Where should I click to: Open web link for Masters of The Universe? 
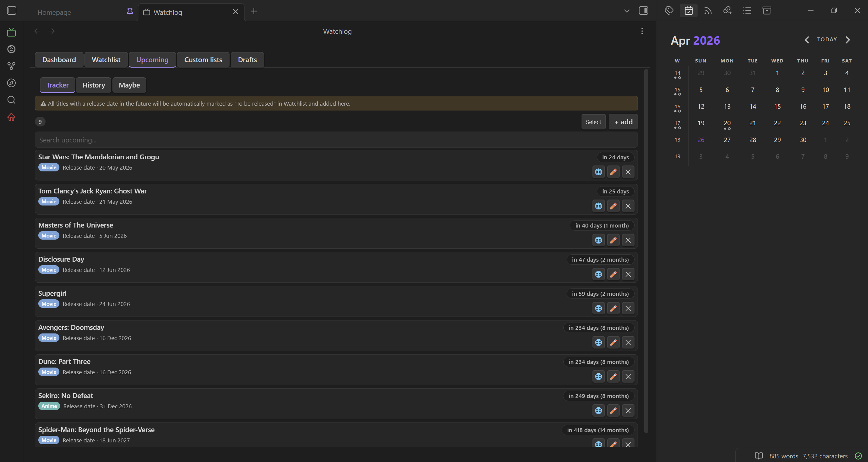click(x=598, y=240)
